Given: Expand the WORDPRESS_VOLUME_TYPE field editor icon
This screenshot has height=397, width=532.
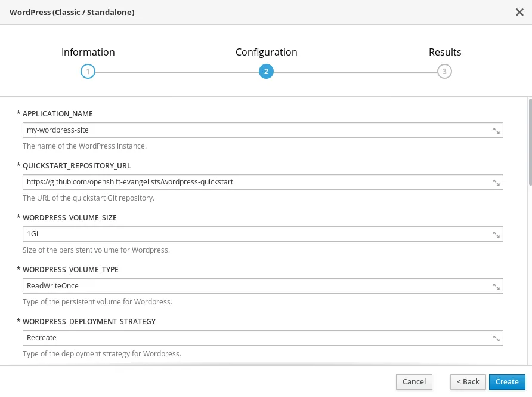Looking at the screenshot, I should pyautogui.click(x=496, y=287).
